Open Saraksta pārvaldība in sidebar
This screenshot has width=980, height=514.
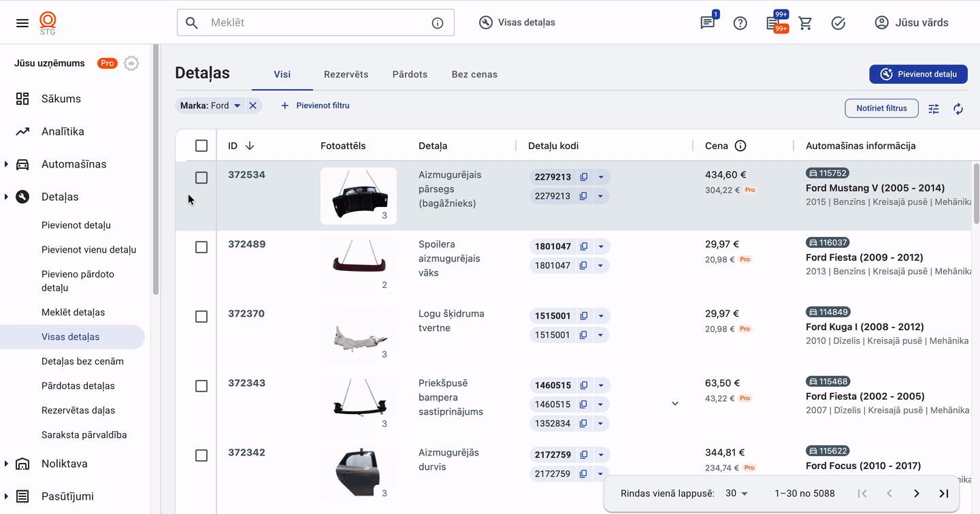84,435
